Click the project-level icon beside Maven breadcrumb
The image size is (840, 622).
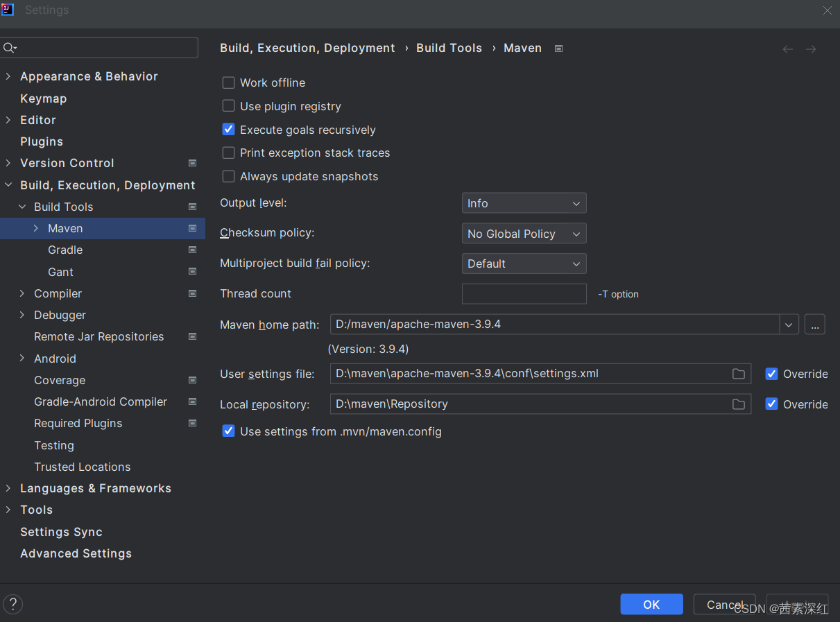[558, 49]
